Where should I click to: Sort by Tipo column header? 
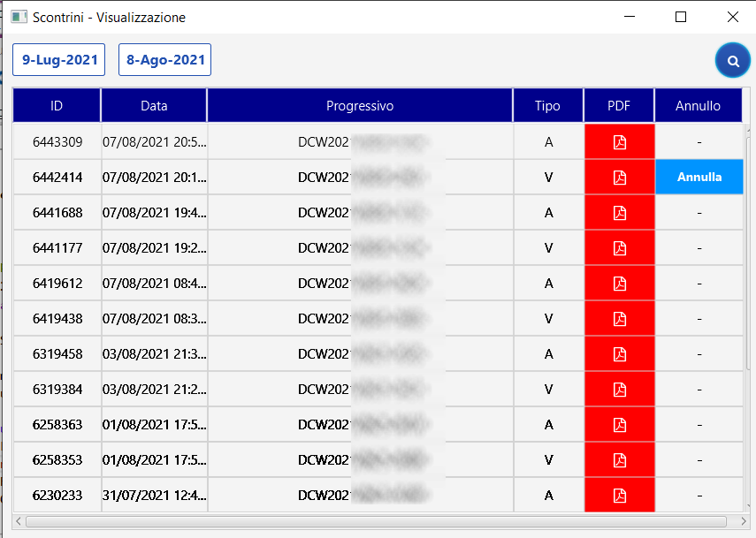[x=548, y=105]
